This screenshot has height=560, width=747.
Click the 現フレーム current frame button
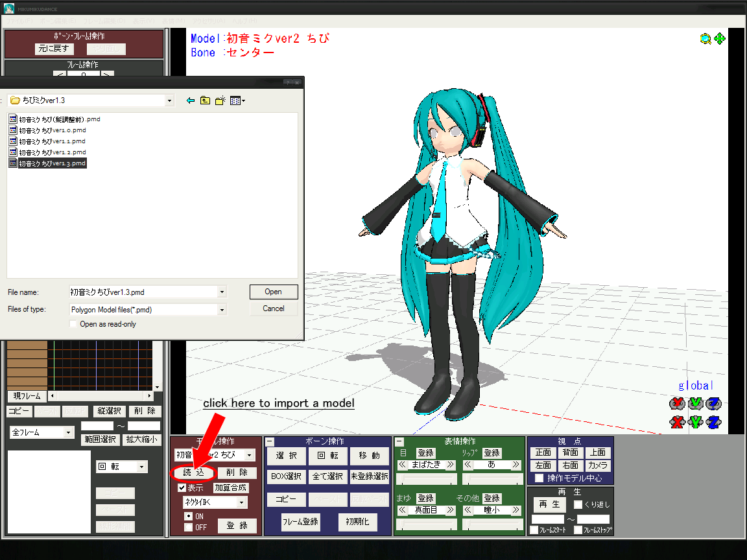(27, 396)
